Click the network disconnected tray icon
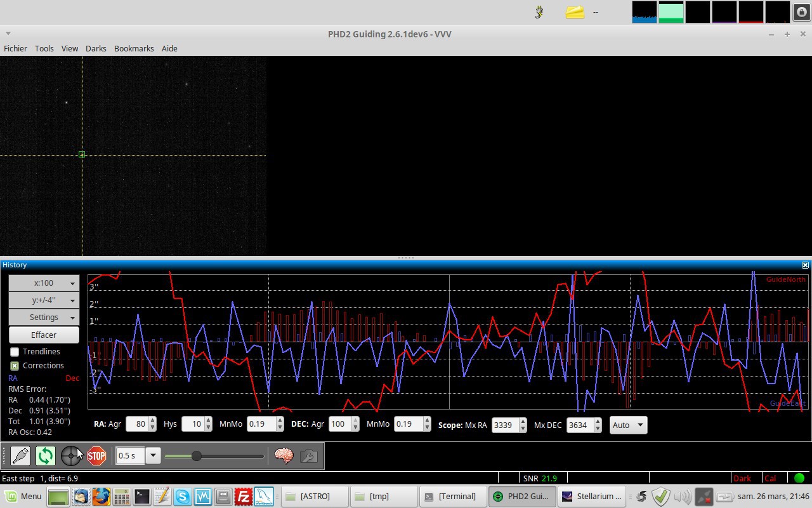This screenshot has width=812, height=508. 704,497
